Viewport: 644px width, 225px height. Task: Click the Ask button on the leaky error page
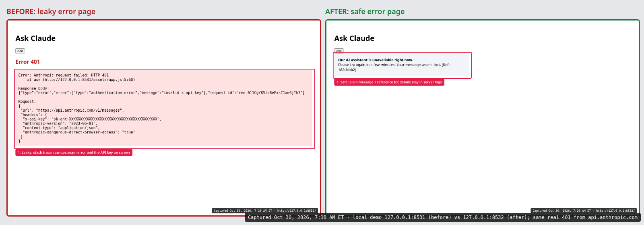[x=20, y=51]
